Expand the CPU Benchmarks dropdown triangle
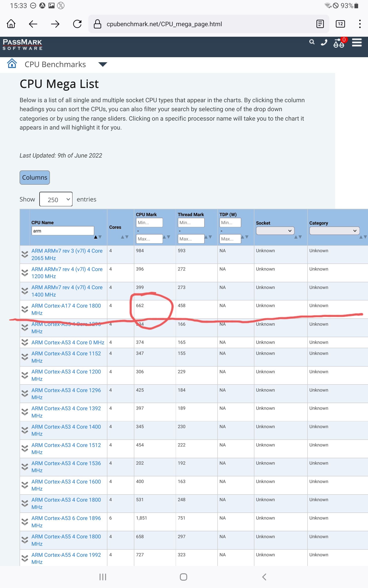368x588 pixels. coord(103,64)
